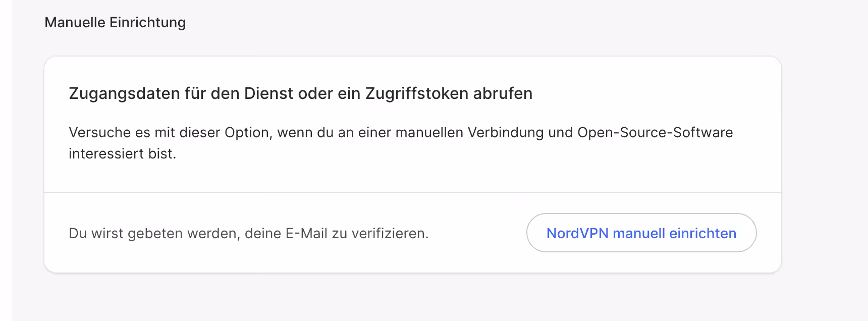Viewport: 868px width, 321px height.
Task: Click the heading "Zugangsdaten für den Dienst oder ein Zugriffstoken abrufen"
Action: [300, 93]
